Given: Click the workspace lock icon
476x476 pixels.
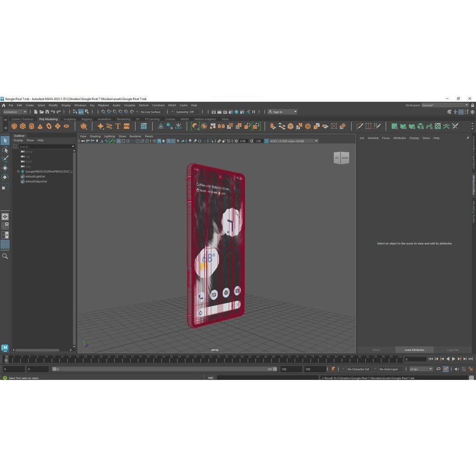Looking at the screenshot, I should (472, 105).
